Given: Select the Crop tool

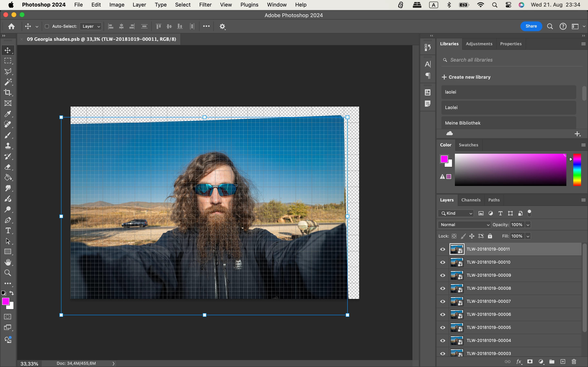Looking at the screenshot, I should click(x=8, y=93).
